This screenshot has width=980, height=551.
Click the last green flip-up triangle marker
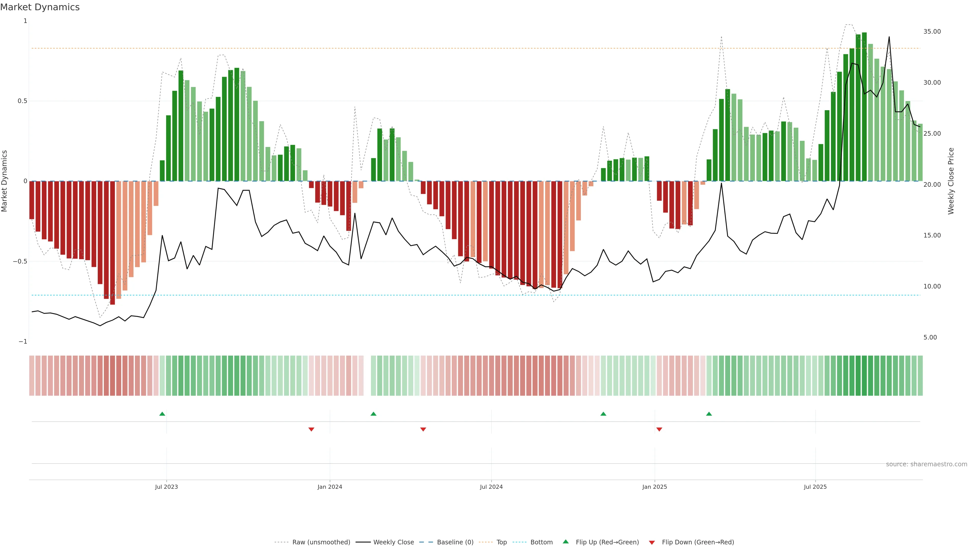(709, 414)
